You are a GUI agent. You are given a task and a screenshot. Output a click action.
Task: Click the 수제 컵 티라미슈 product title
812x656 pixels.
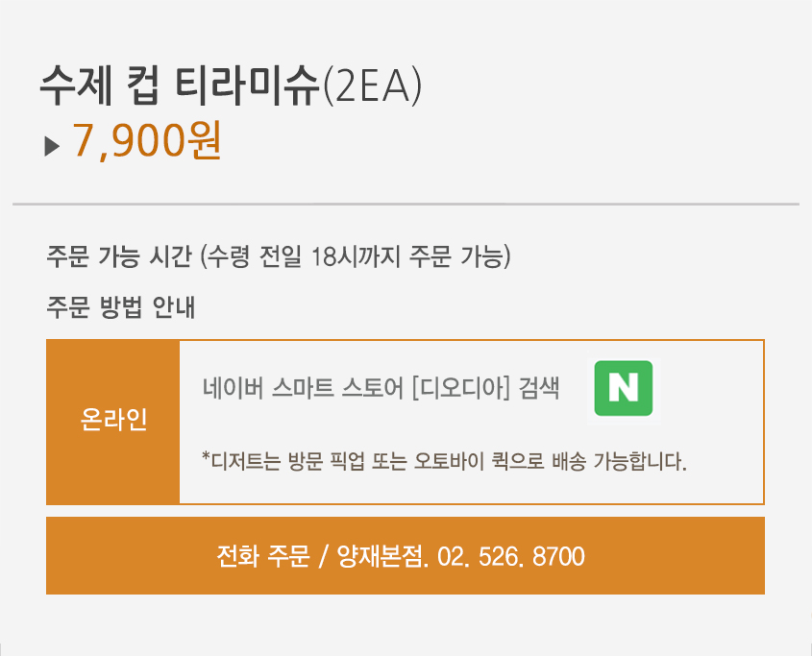(179, 86)
